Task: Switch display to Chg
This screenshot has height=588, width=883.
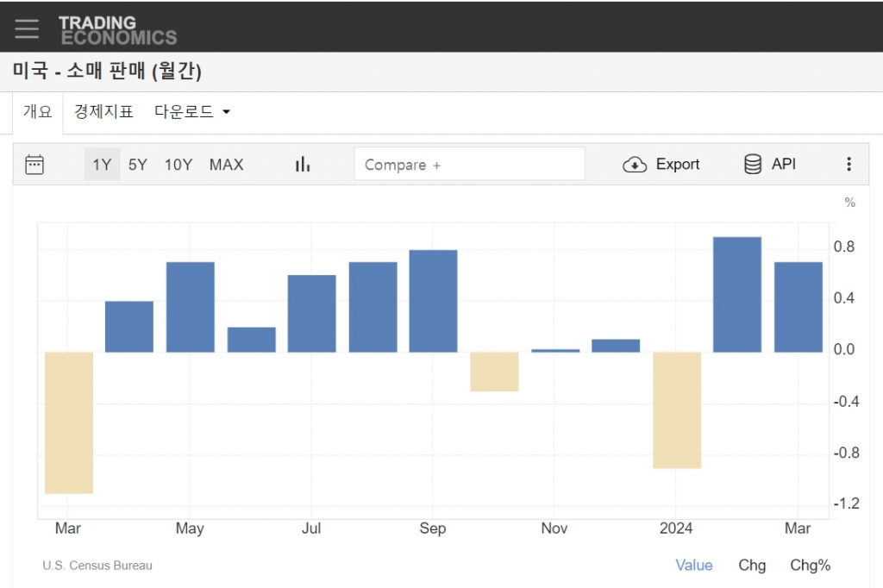Action: coord(752,566)
